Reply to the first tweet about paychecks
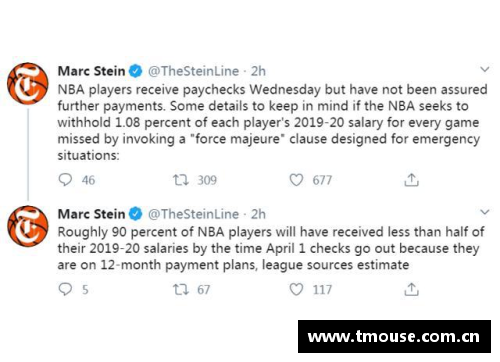Viewport: 500px width, 362px height. pos(65,180)
